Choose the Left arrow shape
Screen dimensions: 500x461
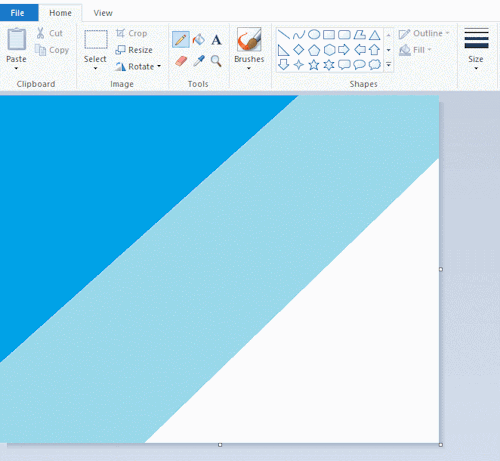(360, 50)
